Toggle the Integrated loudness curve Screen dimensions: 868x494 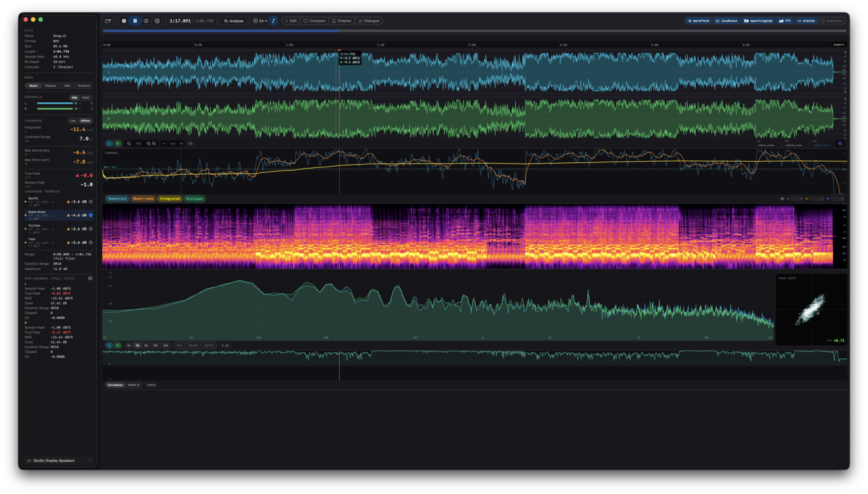tap(169, 198)
